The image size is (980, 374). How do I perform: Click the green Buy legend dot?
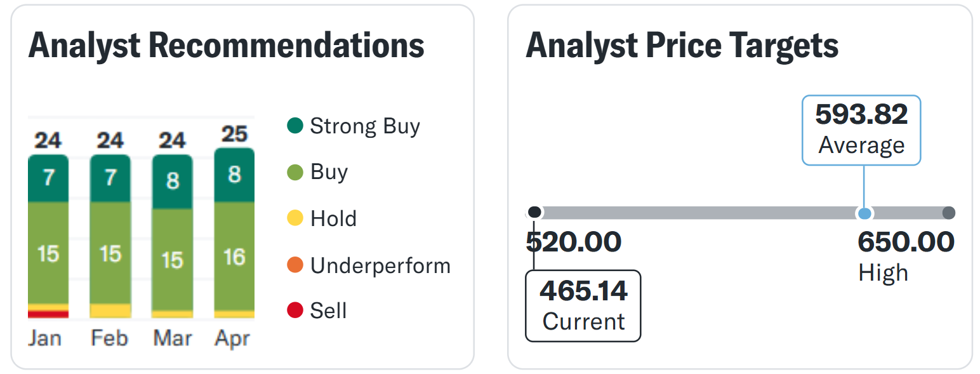(295, 172)
